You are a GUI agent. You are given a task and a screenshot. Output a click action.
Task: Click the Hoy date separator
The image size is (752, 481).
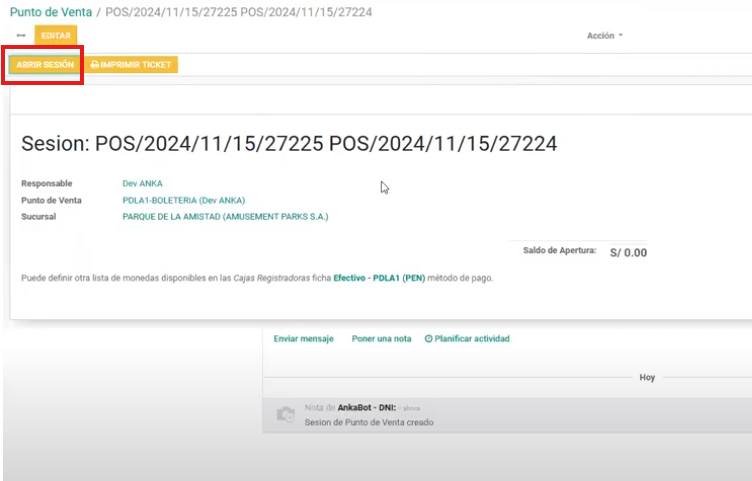[647, 378]
